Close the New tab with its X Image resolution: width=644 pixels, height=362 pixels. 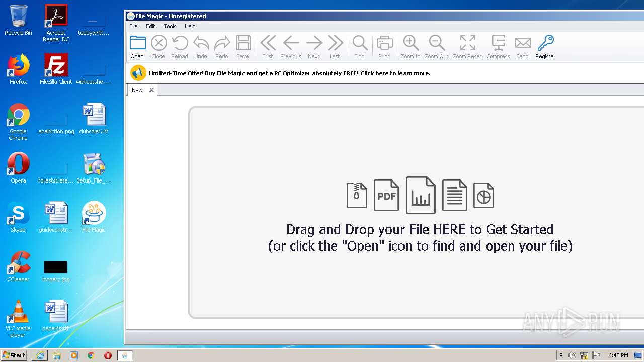(151, 90)
